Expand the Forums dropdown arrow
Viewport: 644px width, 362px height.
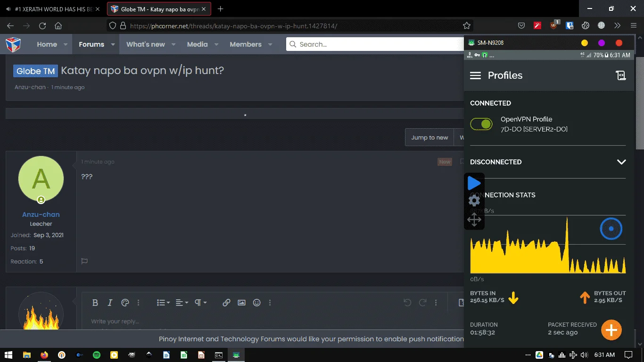[x=113, y=44]
